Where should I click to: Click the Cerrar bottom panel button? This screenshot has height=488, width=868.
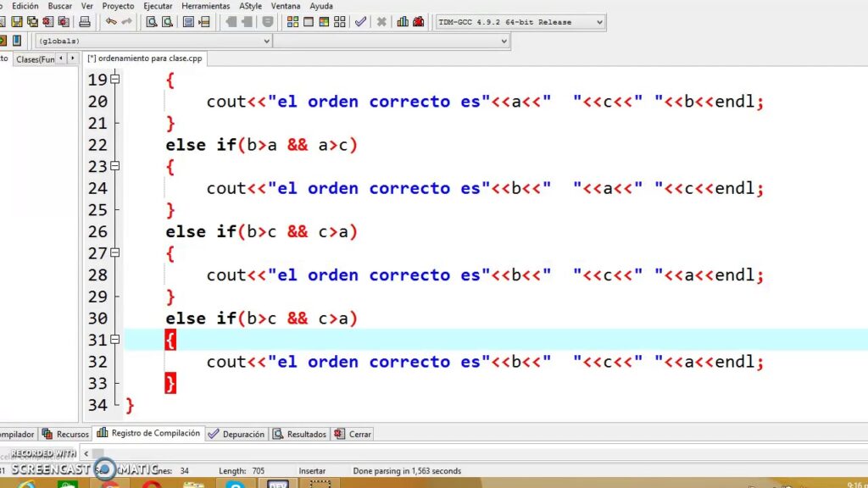click(x=353, y=435)
